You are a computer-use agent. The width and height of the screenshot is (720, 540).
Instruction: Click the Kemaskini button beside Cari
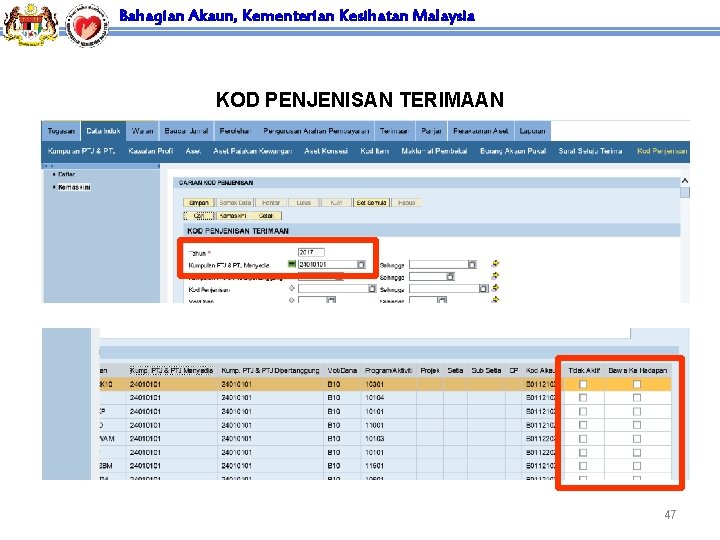tap(233, 216)
